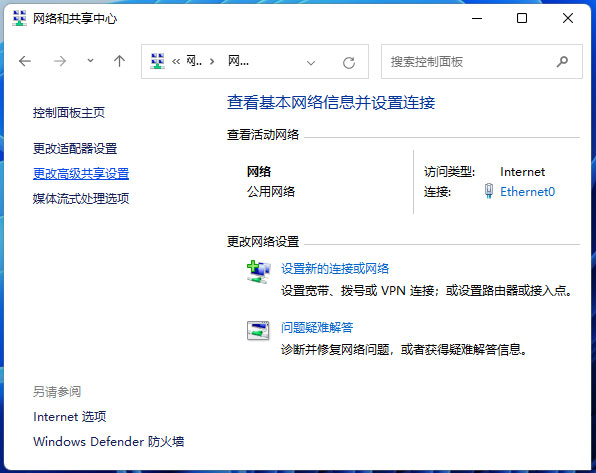Click the troubleshooter icon
Image resolution: width=596 pixels, height=473 pixels.
click(258, 330)
